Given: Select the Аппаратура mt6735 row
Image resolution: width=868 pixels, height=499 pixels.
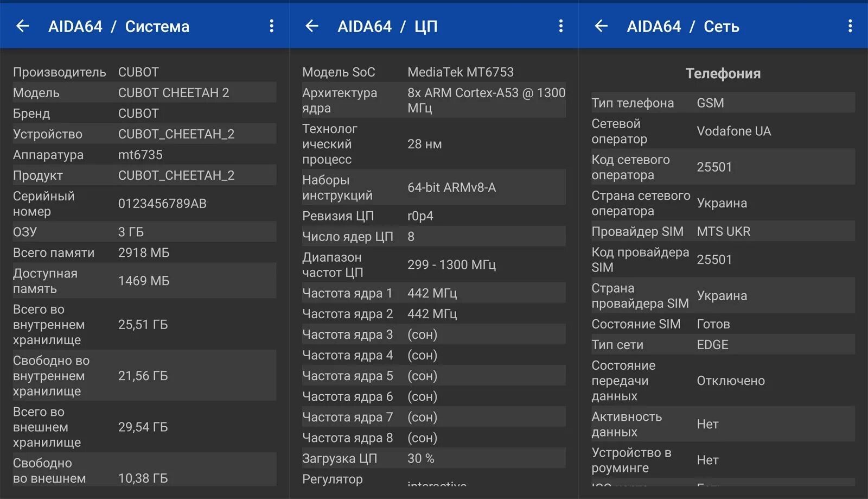Looking at the screenshot, I should [x=144, y=155].
